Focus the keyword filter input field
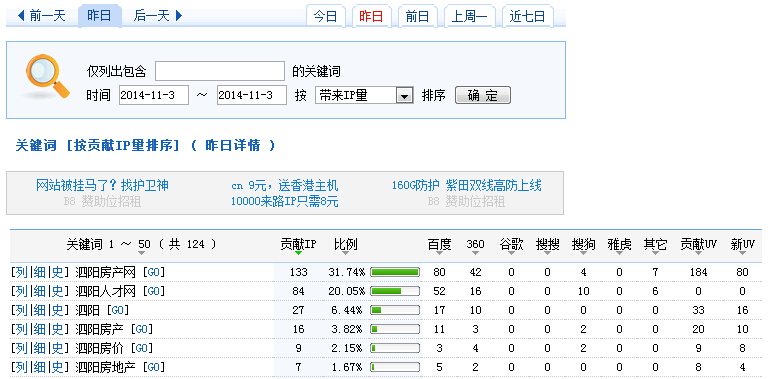The image size is (776, 379). pyautogui.click(x=220, y=71)
